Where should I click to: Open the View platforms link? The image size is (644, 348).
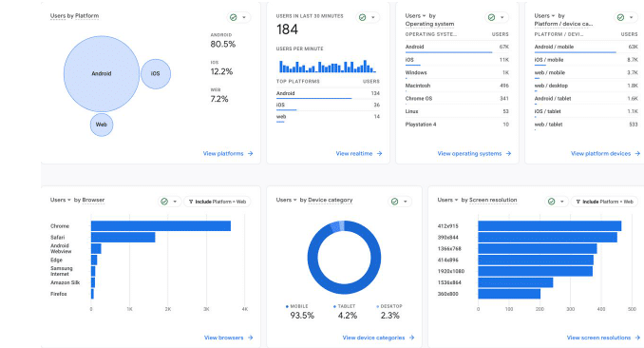[x=228, y=153]
